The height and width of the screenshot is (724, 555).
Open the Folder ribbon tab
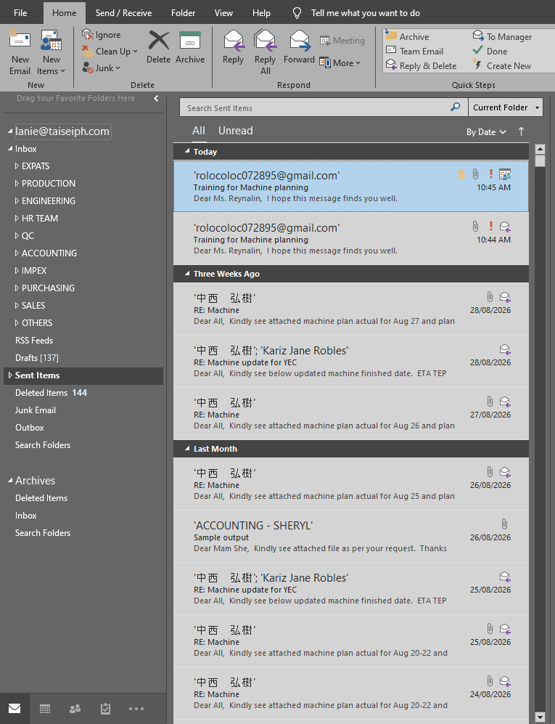[183, 13]
